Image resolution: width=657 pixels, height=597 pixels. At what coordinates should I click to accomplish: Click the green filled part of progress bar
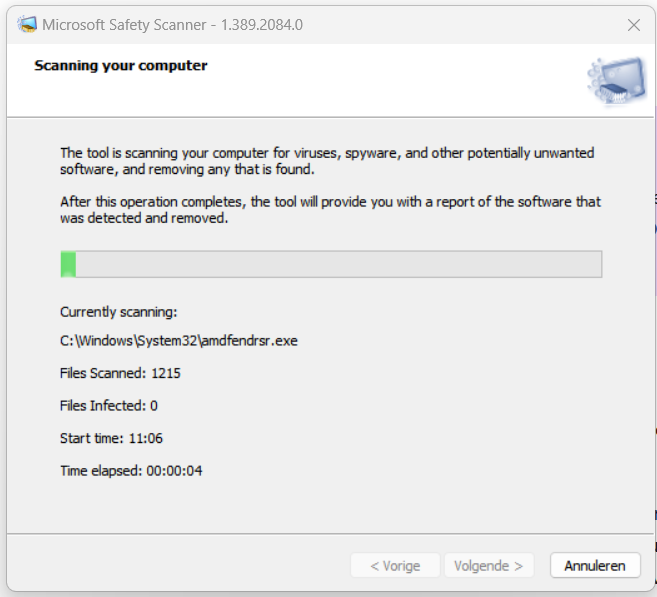pyautogui.click(x=68, y=264)
